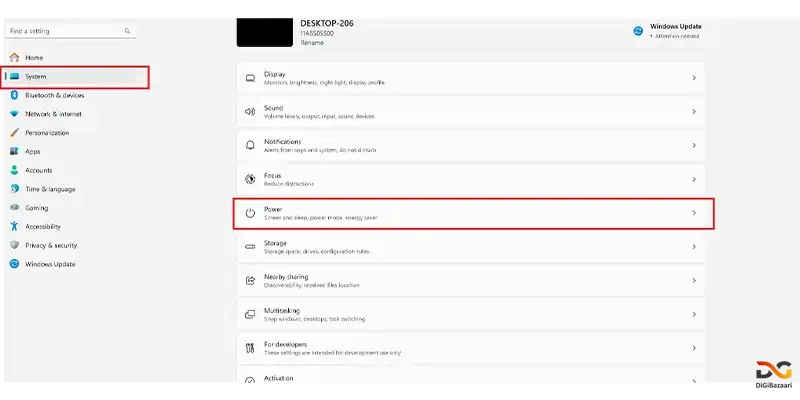The image size is (800, 400).
Task: Click the Storage drive icon
Action: click(x=250, y=246)
